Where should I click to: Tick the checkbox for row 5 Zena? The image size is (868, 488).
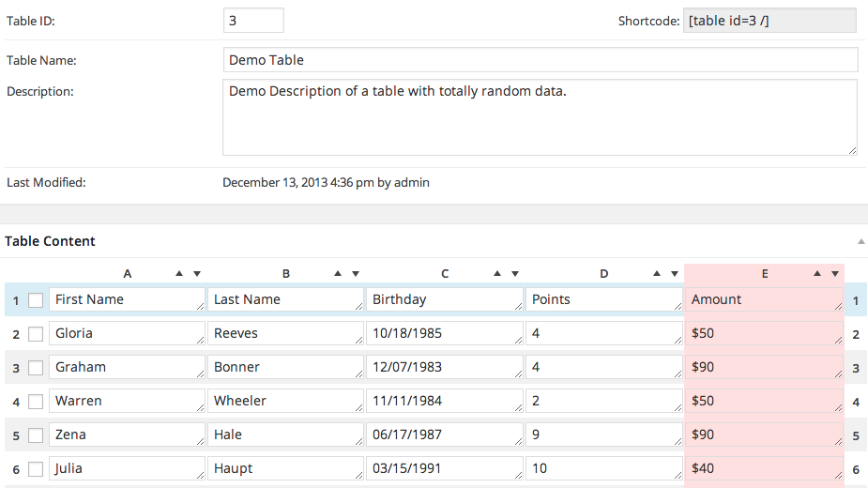point(35,435)
